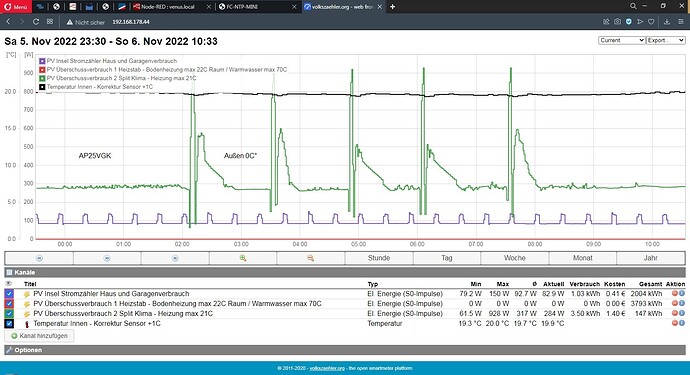Click the zoom in magnifier button

(243, 258)
